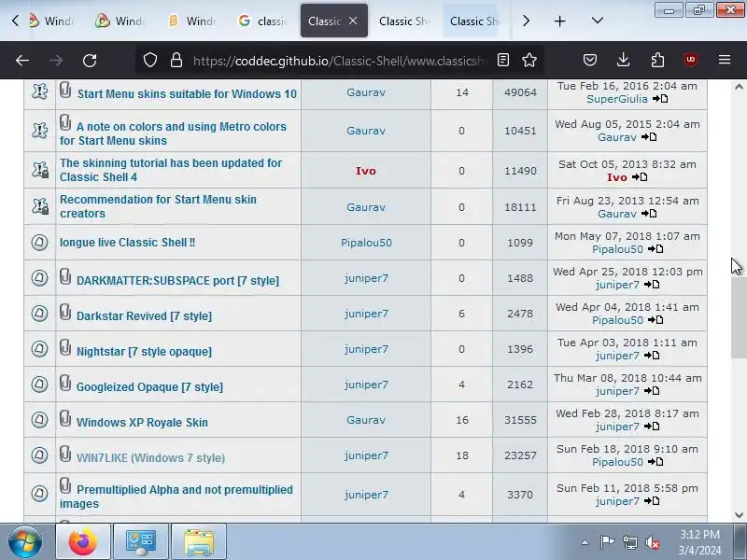Switch to the Google 'classi' tab
Image resolution: width=747 pixels, height=560 pixels.
[263, 21]
